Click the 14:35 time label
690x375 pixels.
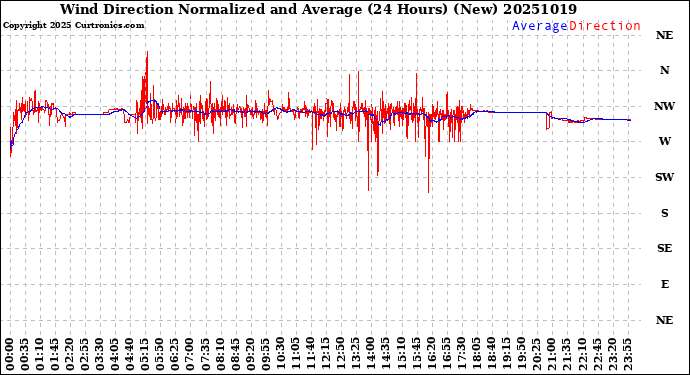pyautogui.click(x=385, y=355)
